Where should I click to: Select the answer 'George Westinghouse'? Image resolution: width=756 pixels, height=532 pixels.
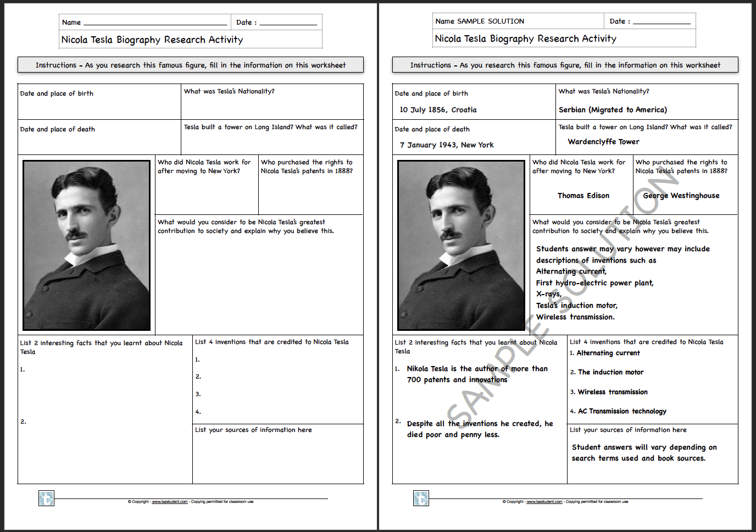[x=680, y=195]
